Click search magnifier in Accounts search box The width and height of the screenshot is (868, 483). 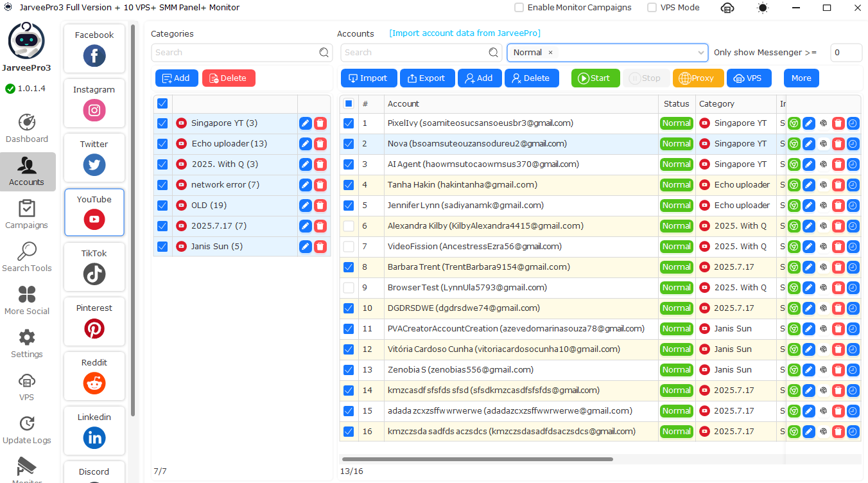click(x=494, y=53)
